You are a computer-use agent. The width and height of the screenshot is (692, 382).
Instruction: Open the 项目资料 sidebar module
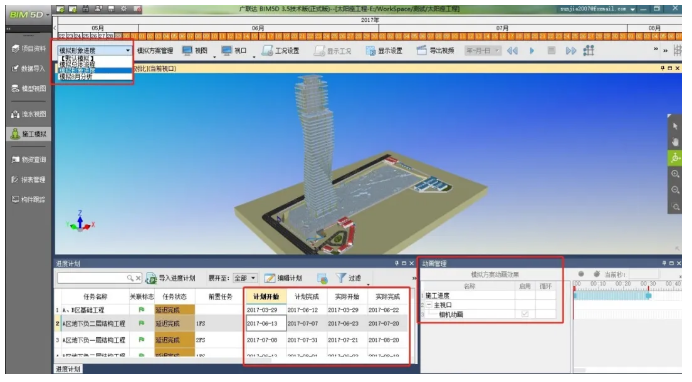point(29,49)
